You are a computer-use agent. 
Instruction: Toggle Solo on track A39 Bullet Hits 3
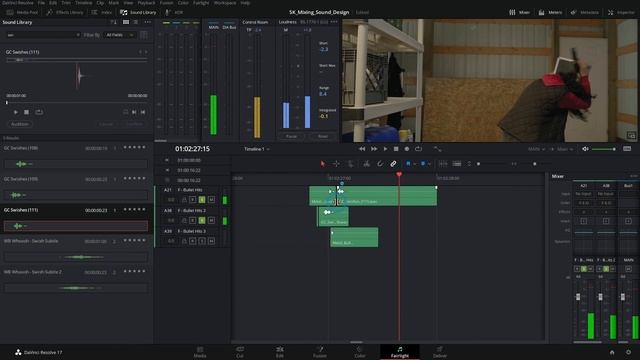[x=202, y=241]
